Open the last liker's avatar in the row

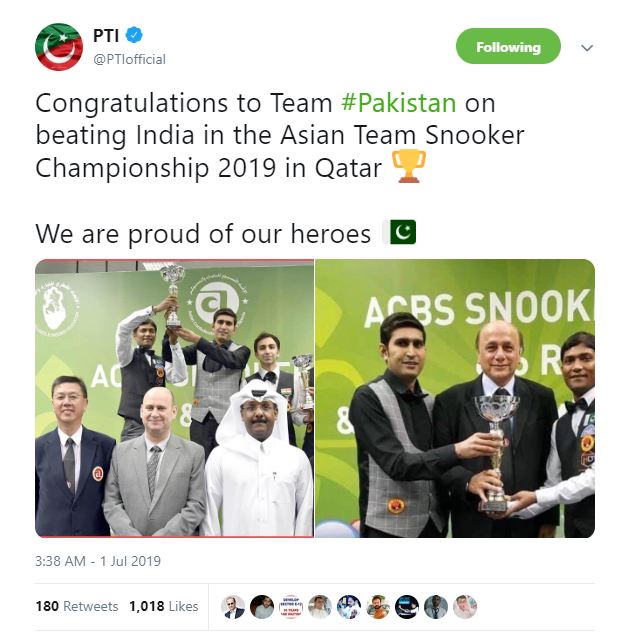coord(465,607)
